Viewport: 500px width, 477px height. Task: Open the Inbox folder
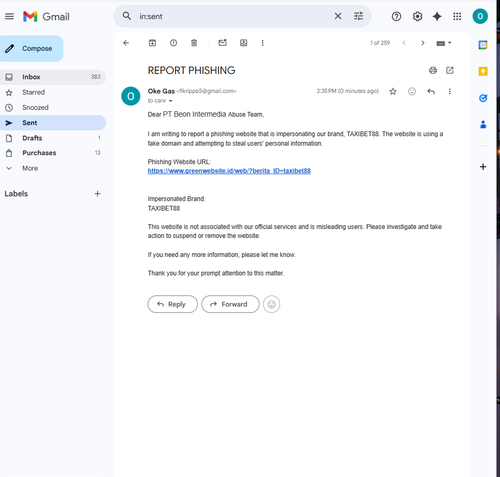point(53,77)
